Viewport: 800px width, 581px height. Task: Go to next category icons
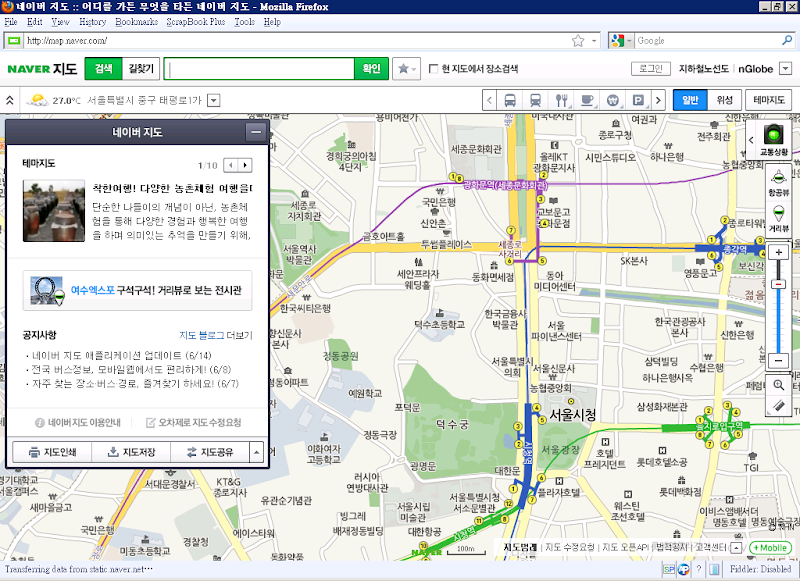tap(658, 100)
